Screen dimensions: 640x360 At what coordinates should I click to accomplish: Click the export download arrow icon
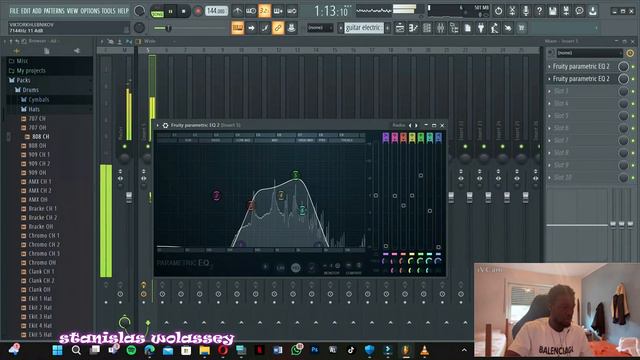tap(593, 11)
